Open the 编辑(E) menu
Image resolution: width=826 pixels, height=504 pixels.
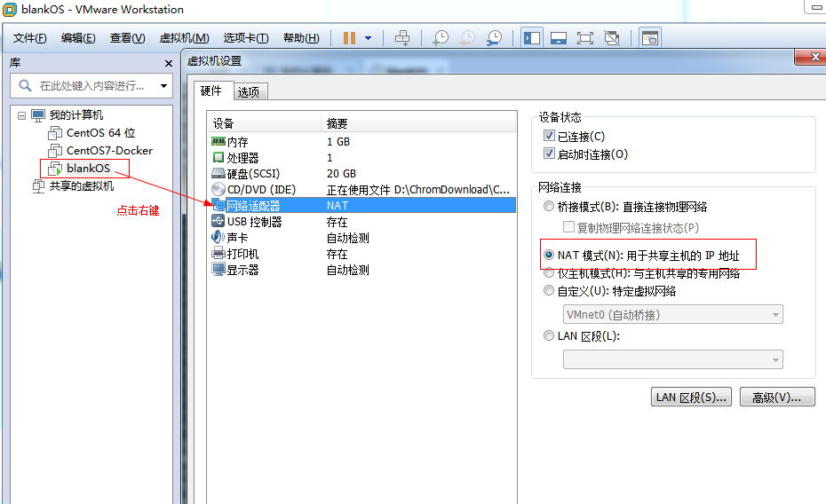coord(78,38)
